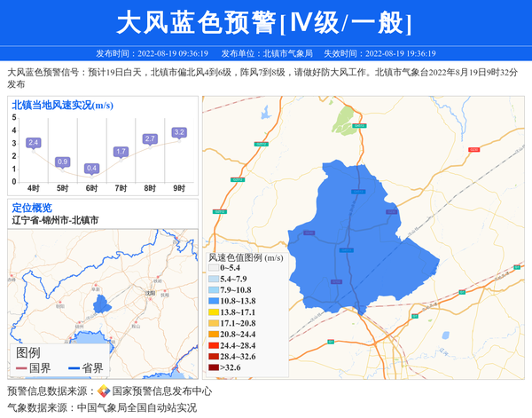Pick the 1.7 data label at 7时
Screen dimensions: 532x418
pyautogui.click(x=121, y=152)
